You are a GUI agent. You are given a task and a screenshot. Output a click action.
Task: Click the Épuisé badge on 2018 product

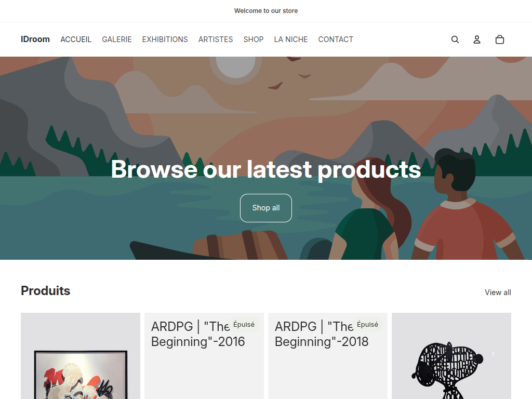[367, 324]
